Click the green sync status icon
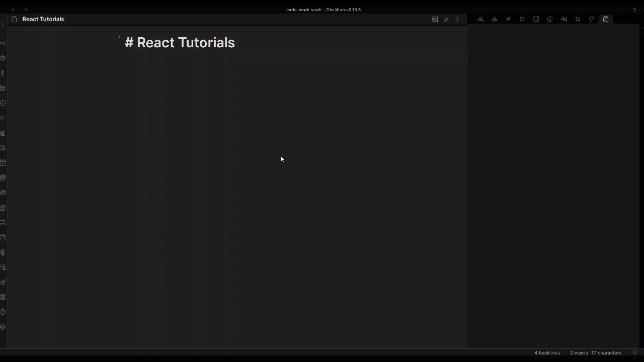This screenshot has height=362, width=644. [634, 352]
